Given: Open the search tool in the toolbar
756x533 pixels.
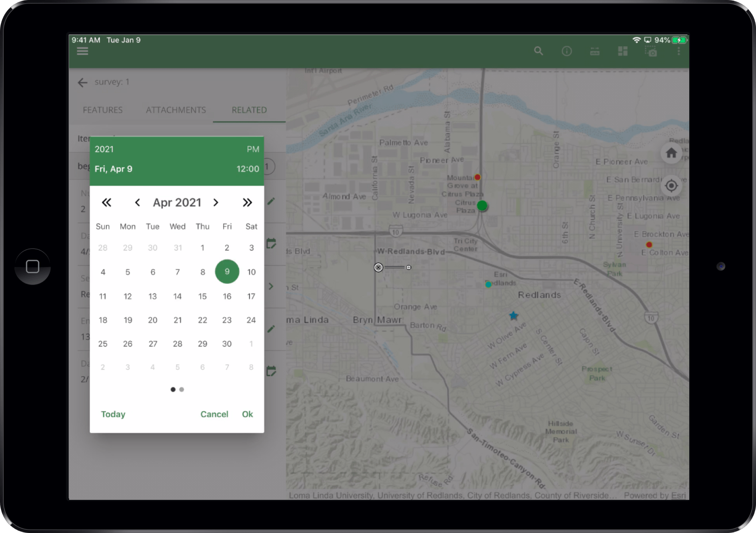Looking at the screenshot, I should click(538, 51).
